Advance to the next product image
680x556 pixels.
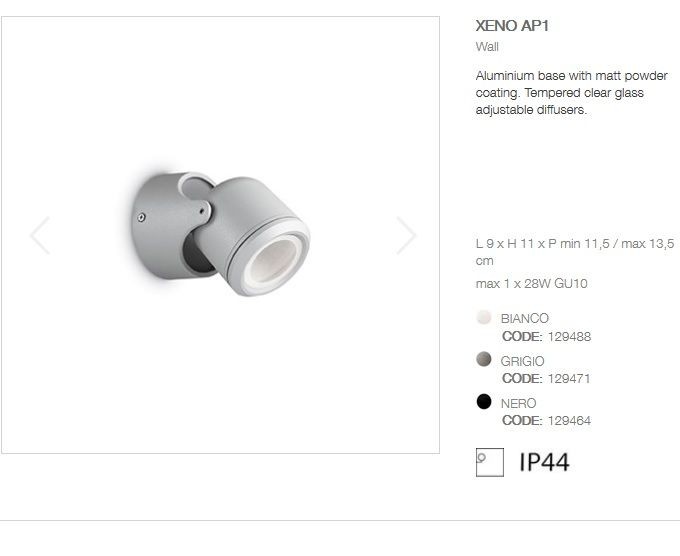coord(406,235)
